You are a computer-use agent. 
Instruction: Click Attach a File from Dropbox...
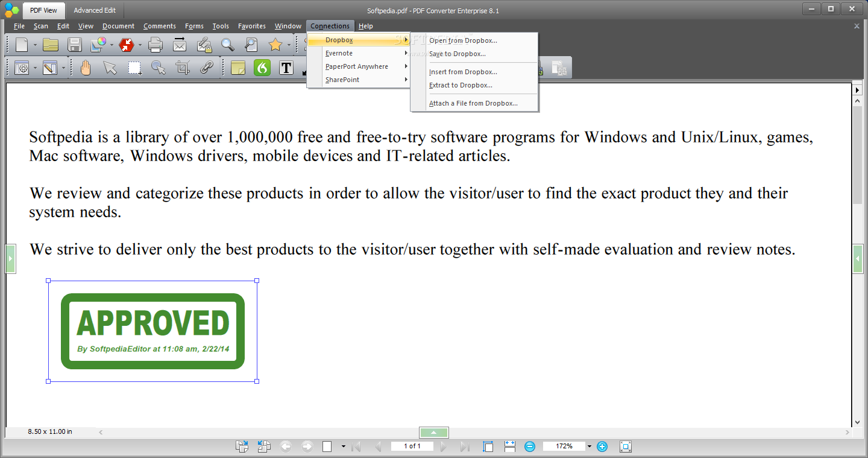474,103
